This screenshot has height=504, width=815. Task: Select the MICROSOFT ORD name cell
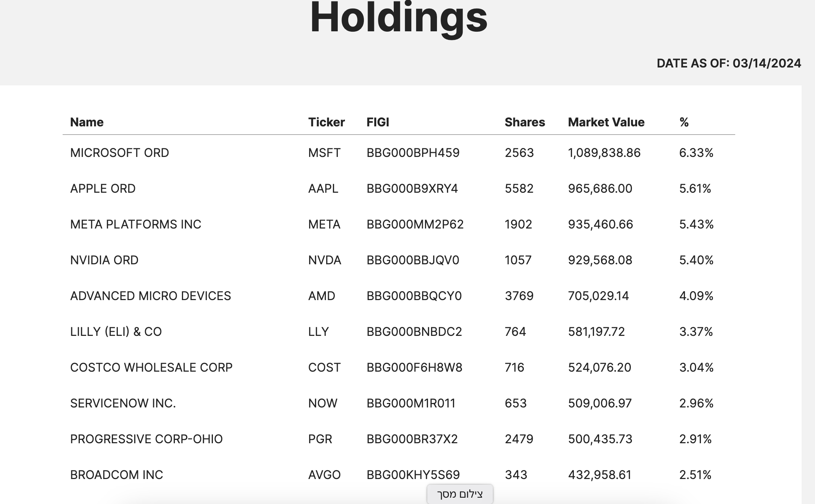tap(120, 153)
